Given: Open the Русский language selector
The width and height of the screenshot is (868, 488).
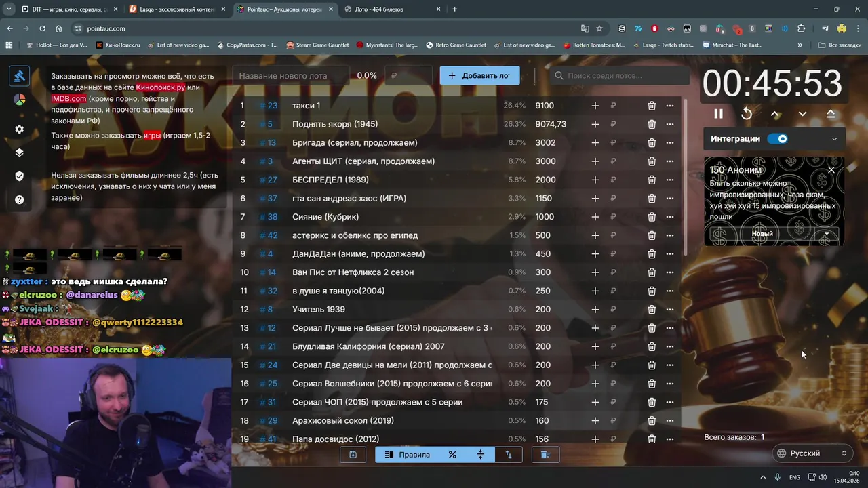Looking at the screenshot, I should click(812, 453).
